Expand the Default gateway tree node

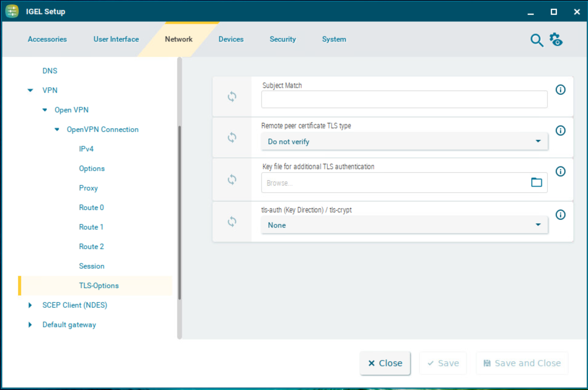click(x=30, y=325)
